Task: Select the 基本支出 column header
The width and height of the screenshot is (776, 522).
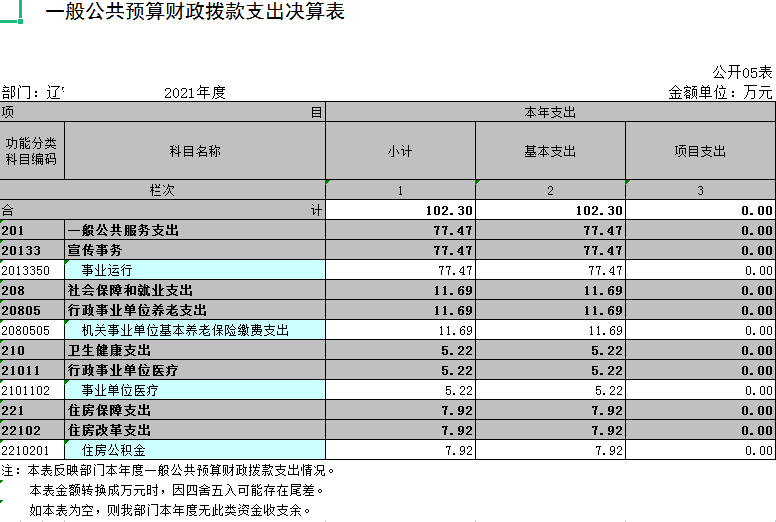Action: tap(550, 151)
